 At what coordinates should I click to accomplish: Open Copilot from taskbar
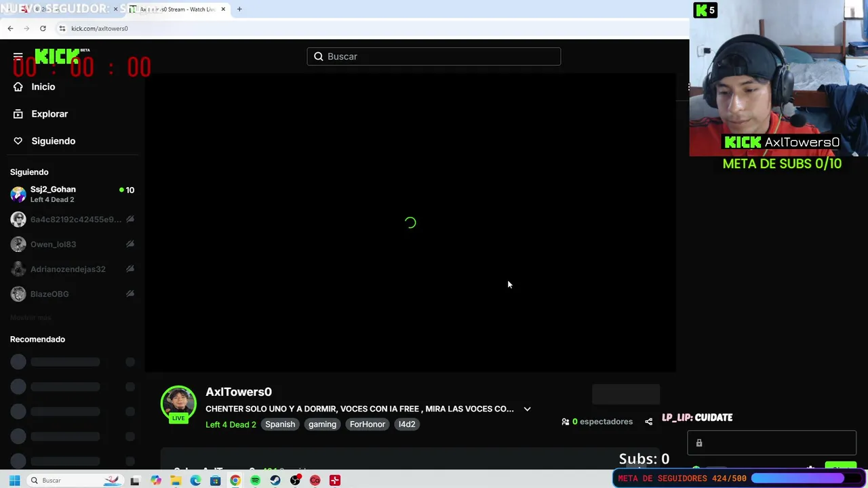click(156, 481)
